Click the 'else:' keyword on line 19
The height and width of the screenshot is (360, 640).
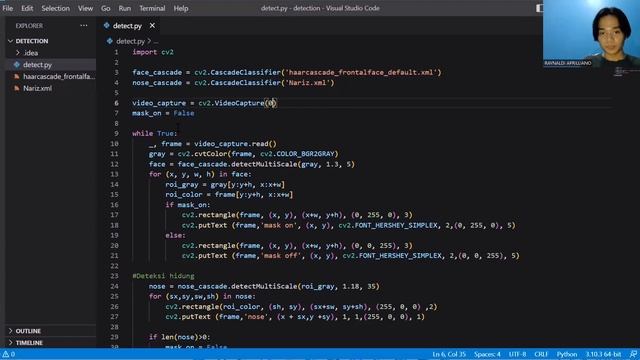click(x=176, y=235)
